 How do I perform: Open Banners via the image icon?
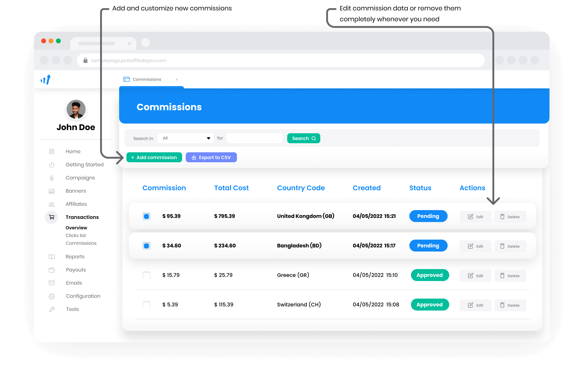coord(52,191)
